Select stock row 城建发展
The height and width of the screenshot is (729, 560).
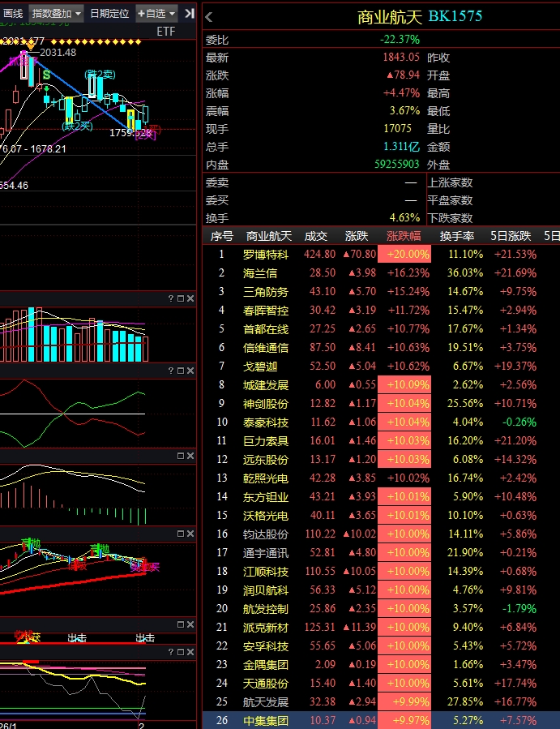click(381, 385)
